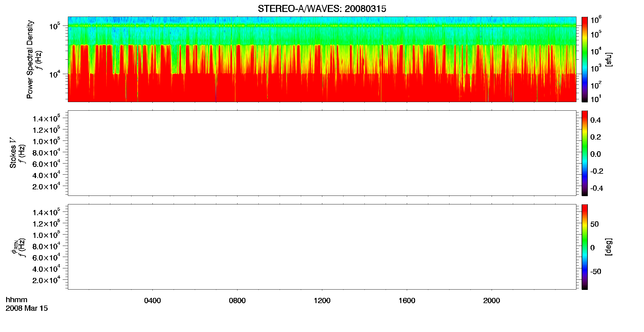644x332 pixels.
Task: Click the [sfu] units label
Action: [x=608, y=60]
